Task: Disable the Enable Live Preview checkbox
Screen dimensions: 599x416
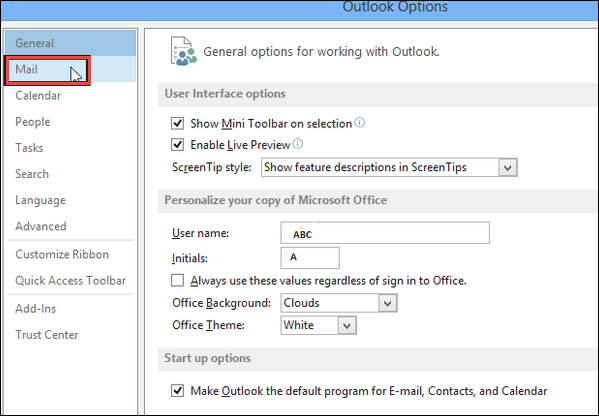Action: point(177,145)
